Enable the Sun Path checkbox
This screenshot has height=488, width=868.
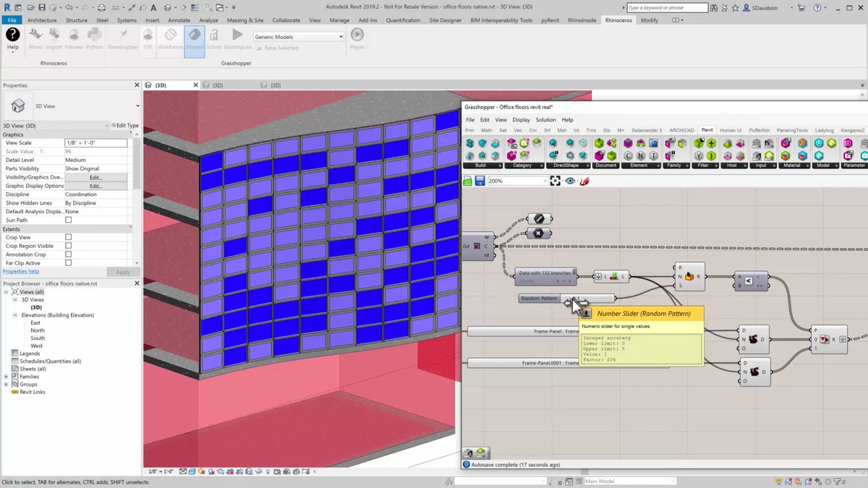pos(69,220)
